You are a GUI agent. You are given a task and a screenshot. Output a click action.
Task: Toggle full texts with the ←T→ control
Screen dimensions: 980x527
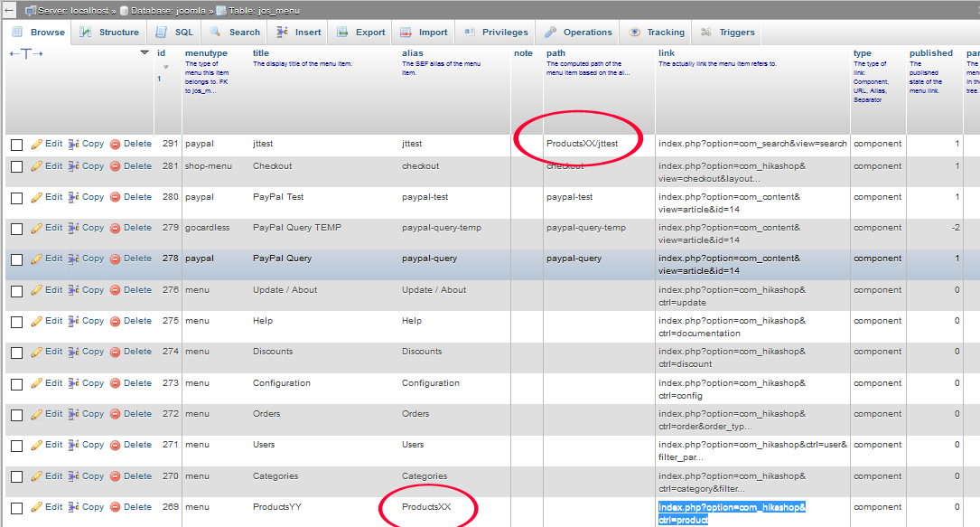(x=26, y=53)
